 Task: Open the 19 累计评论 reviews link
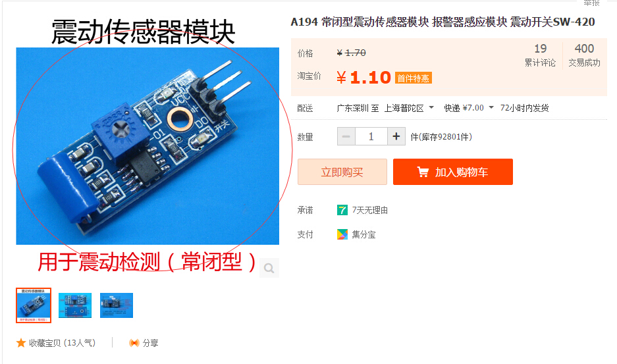540,55
